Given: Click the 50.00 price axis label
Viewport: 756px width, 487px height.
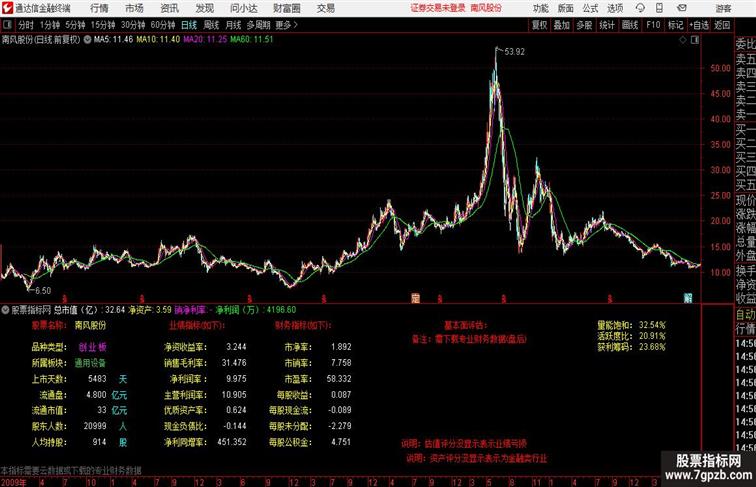Looking at the screenshot, I should click(720, 68).
